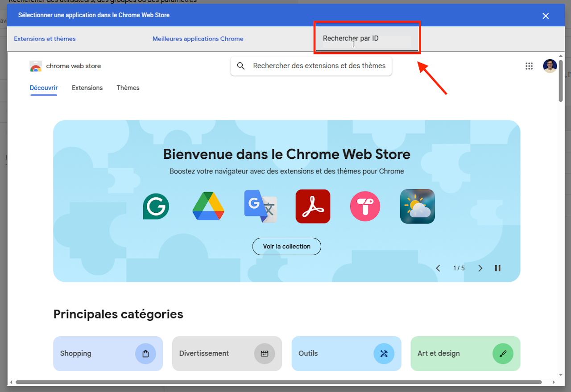Open the pink T extension icon
Viewport: 571px width, 392px height.
pos(365,206)
